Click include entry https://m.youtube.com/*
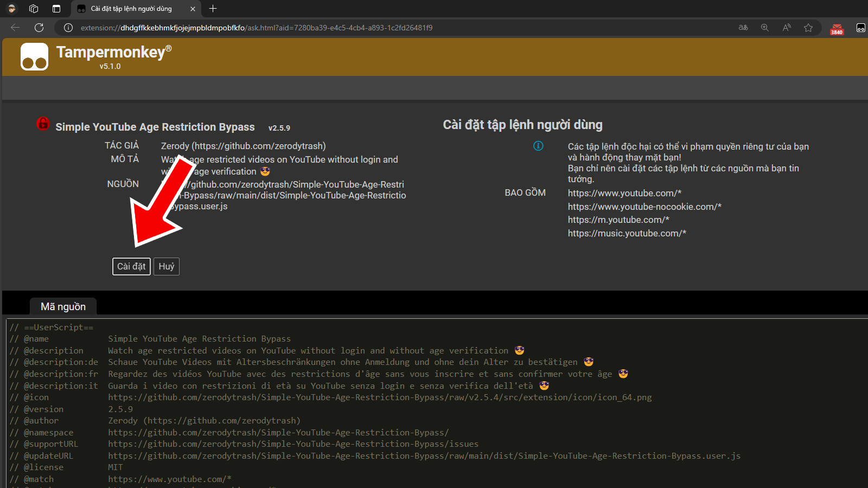The width and height of the screenshot is (868, 488). click(x=618, y=220)
